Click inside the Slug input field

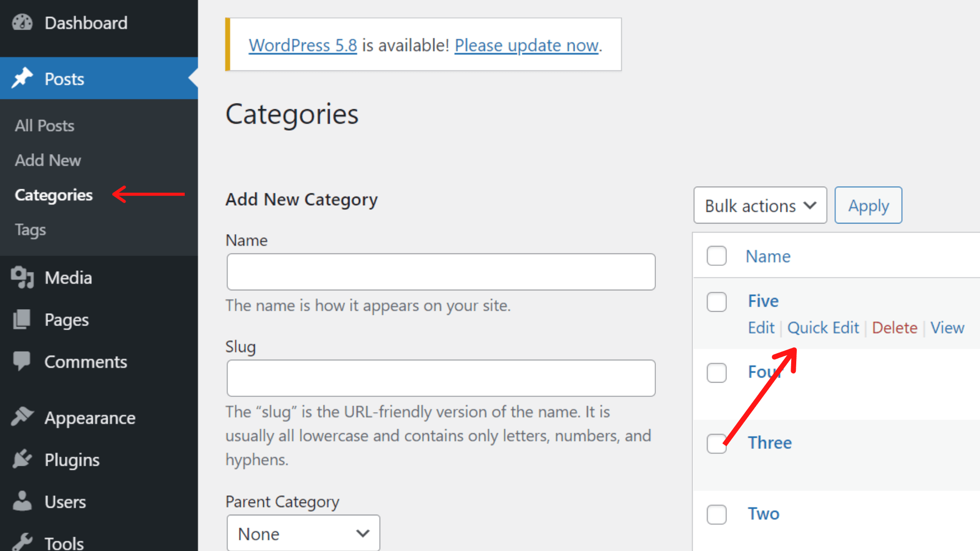click(440, 378)
